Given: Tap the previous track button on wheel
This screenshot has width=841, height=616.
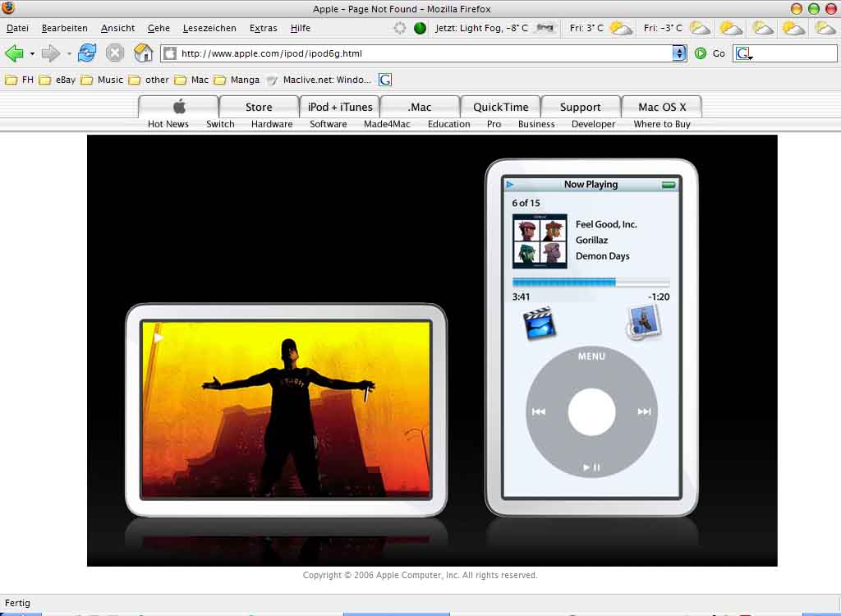Looking at the screenshot, I should click(x=539, y=411).
